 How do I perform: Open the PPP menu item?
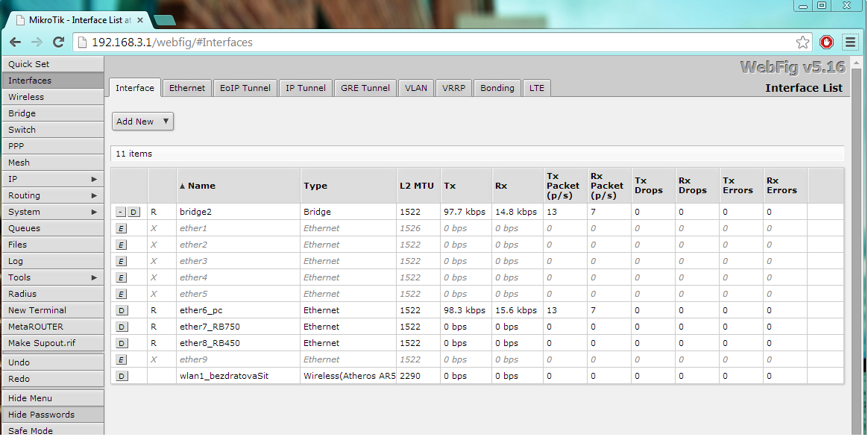[53, 146]
